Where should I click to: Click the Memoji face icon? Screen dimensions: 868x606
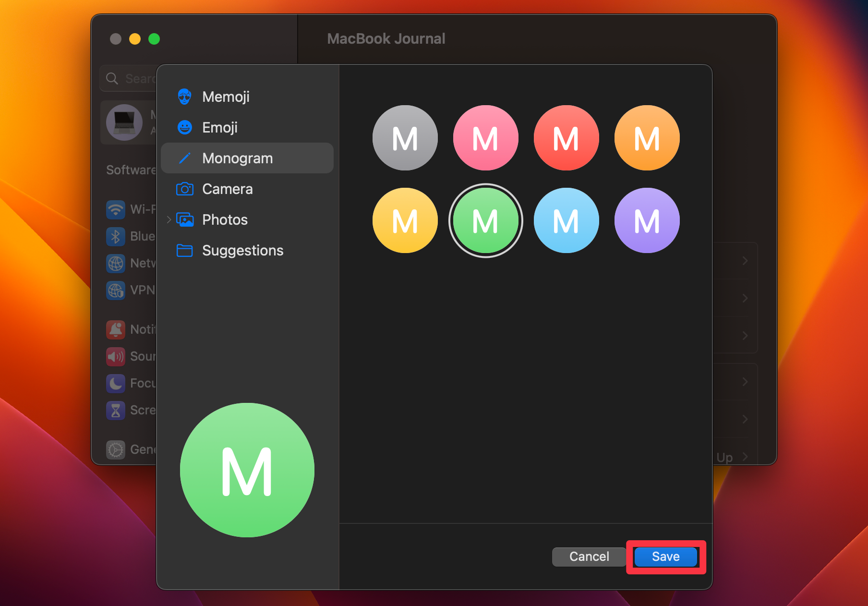tap(185, 97)
